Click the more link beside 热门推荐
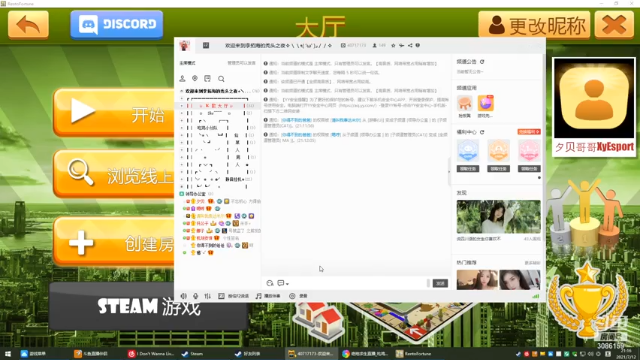Viewport: 640px width, 360px height. [x=532, y=263]
